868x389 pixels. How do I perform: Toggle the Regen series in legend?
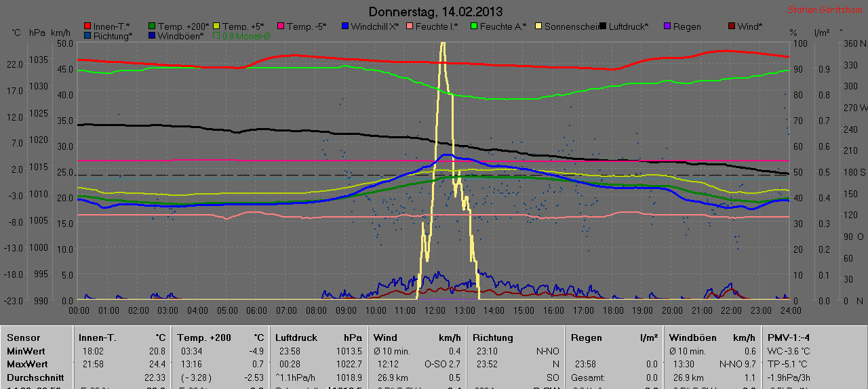pos(667,26)
